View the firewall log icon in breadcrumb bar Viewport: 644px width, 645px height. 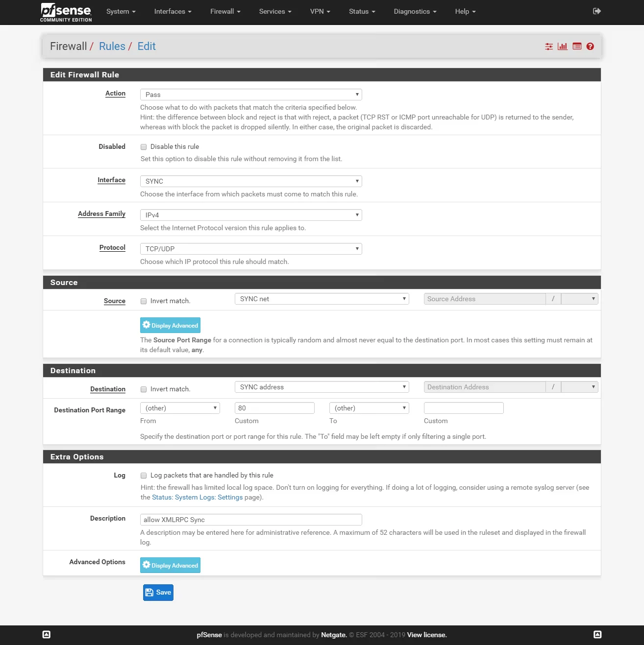pos(576,46)
